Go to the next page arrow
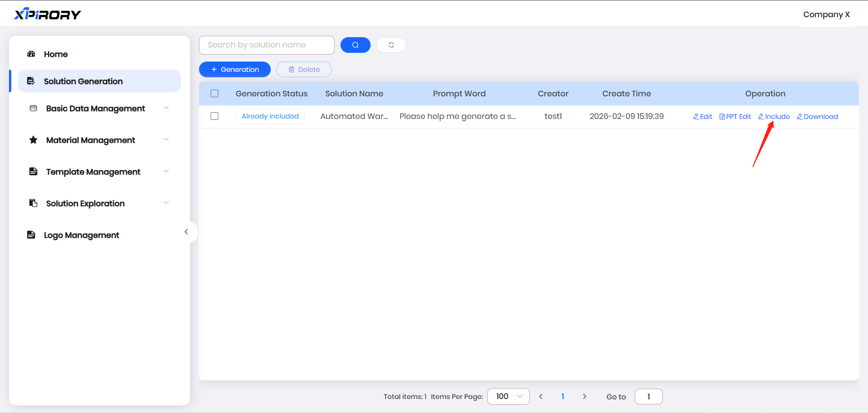Viewport: 868px width, 413px height. (585, 396)
